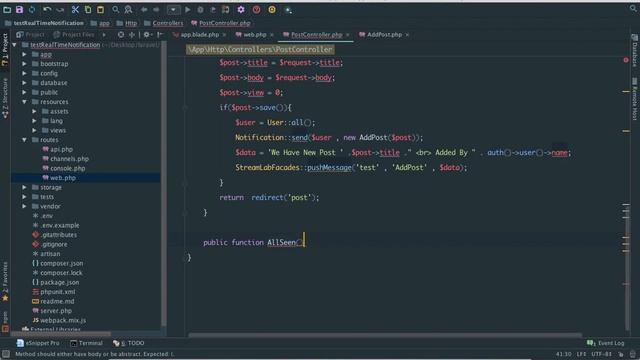This screenshot has width=640, height=360.
Task: Redo the last undone edit
Action: 60,9
